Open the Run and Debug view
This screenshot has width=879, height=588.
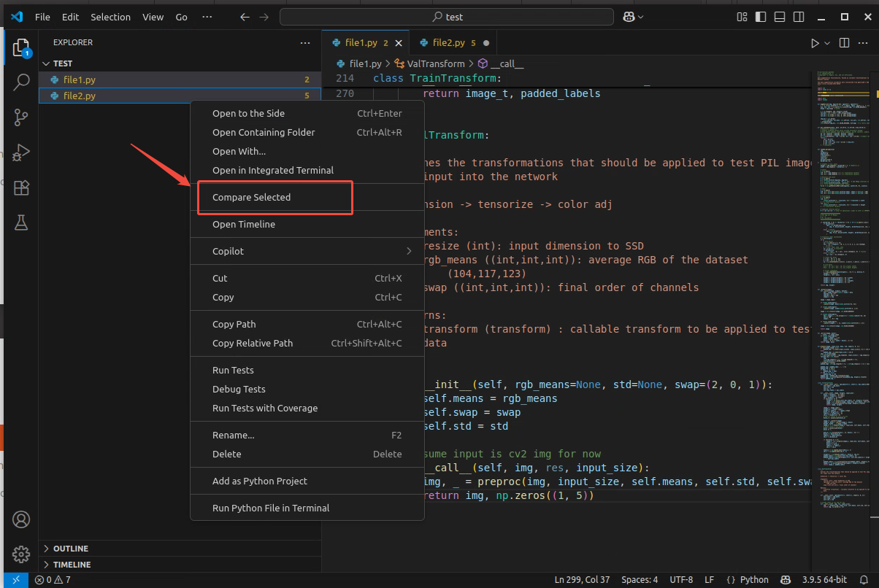pyautogui.click(x=21, y=152)
